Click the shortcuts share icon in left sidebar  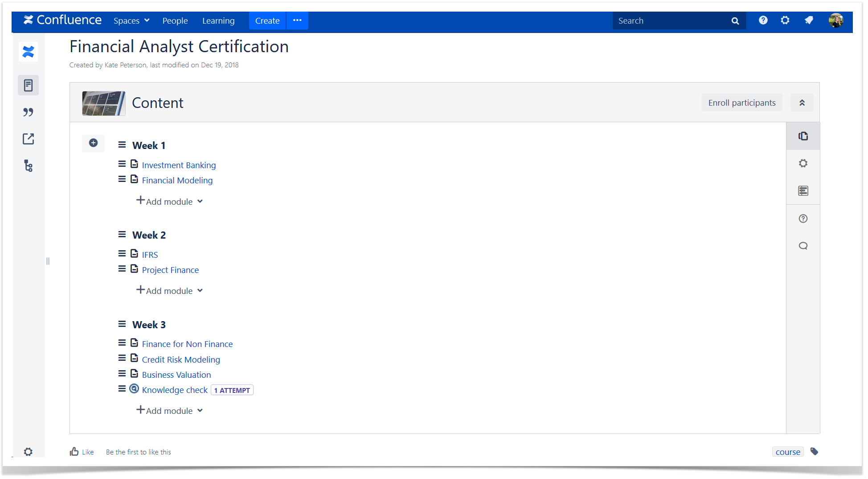click(x=28, y=139)
